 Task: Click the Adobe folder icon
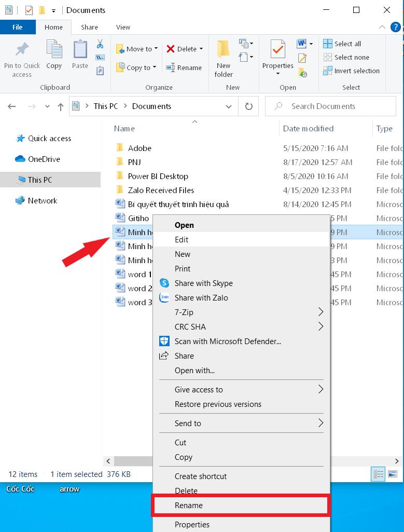tap(120, 148)
